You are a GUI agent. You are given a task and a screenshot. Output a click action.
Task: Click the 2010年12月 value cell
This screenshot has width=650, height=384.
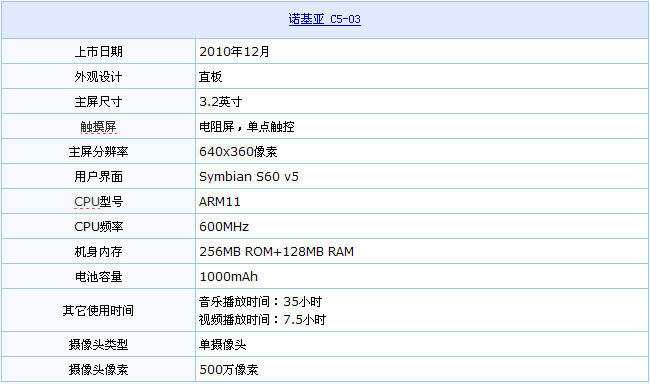(422, 51)
